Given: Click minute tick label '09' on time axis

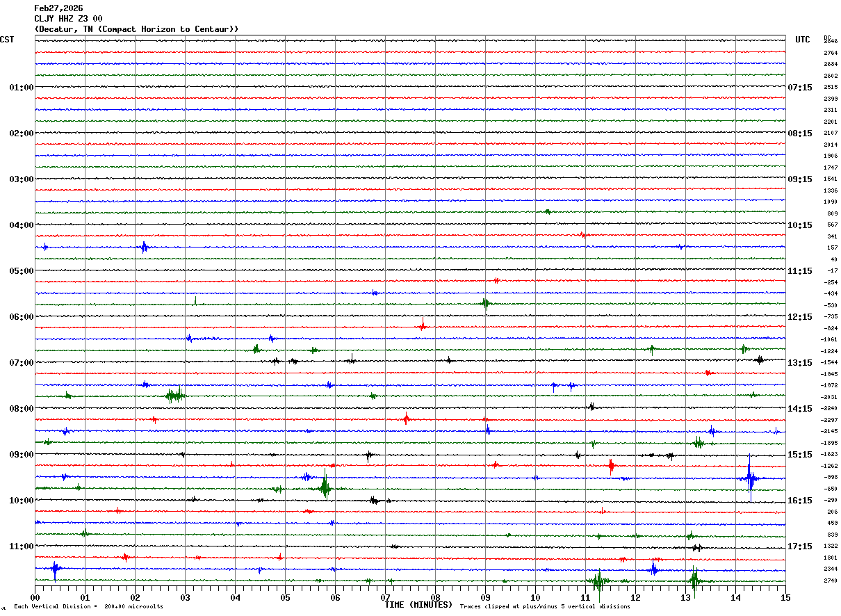Looking at the screenshot, I should tap(485, 597).
